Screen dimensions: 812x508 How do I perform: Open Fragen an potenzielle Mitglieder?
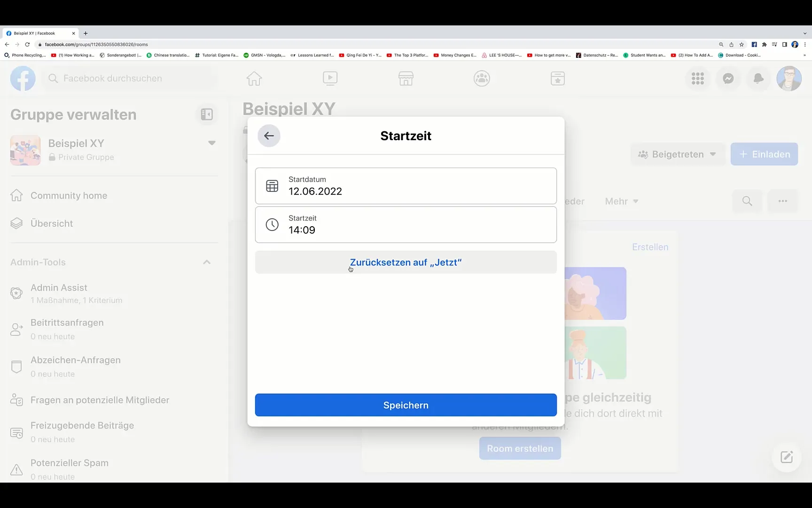[x=114, y=400]
